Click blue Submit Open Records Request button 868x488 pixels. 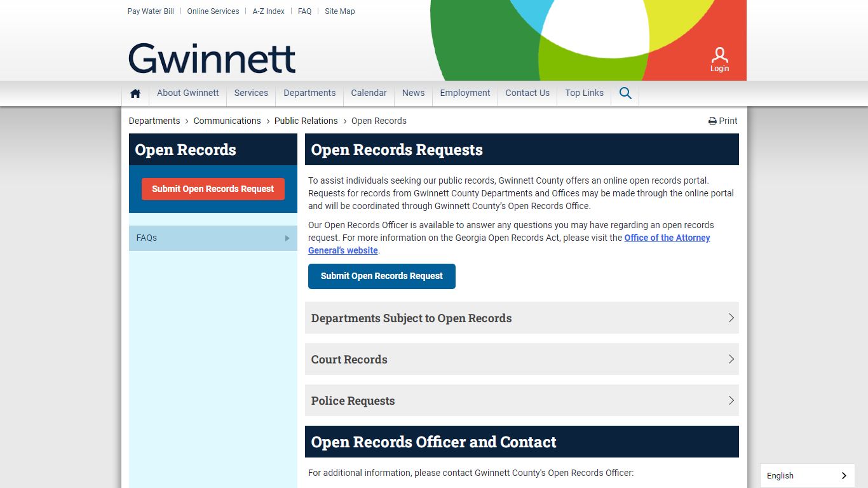point(382,276)
